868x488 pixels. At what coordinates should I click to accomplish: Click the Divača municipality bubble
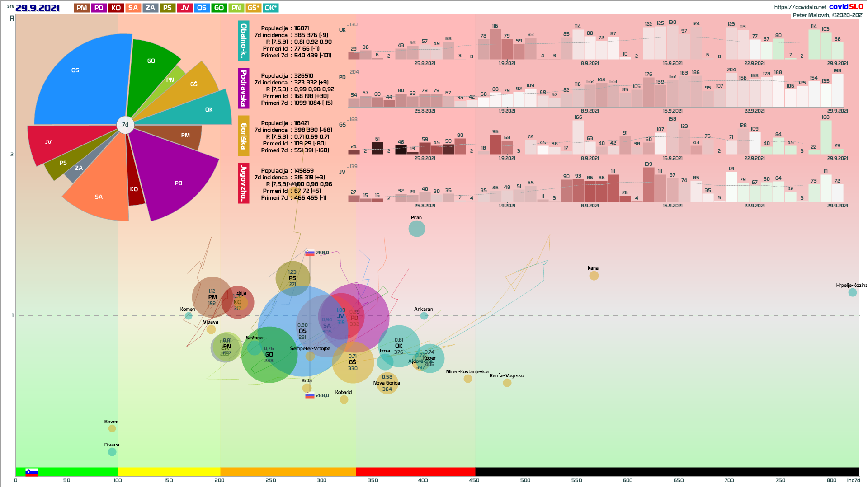pos(112,452)
